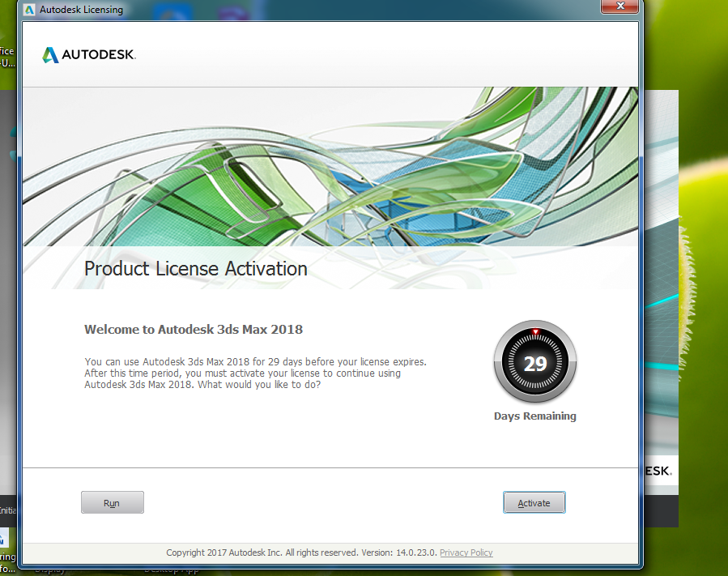The image size is (728, 576).
Task: Click the Autodesk logo in the dialog header
Action: click(x=87, y=54)
